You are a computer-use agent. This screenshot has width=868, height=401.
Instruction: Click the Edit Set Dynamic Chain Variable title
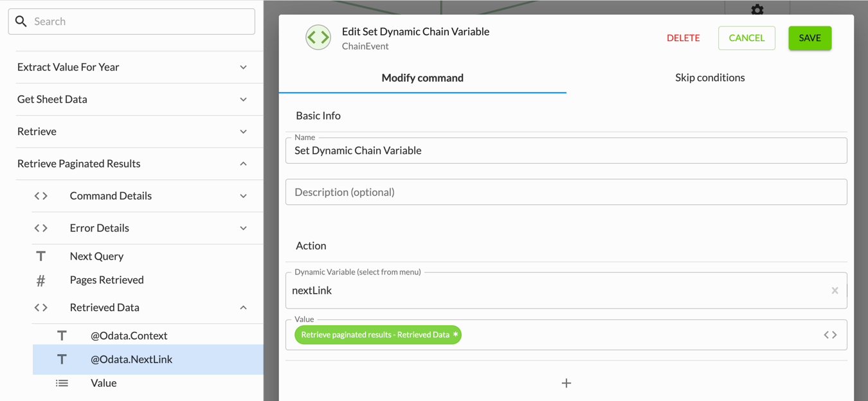click(416, 31)
